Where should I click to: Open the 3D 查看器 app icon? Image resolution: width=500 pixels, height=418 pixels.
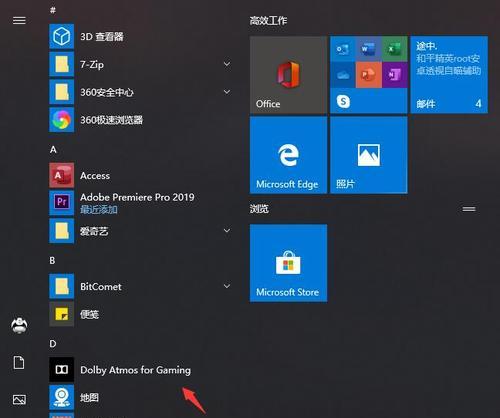point(62,36)
